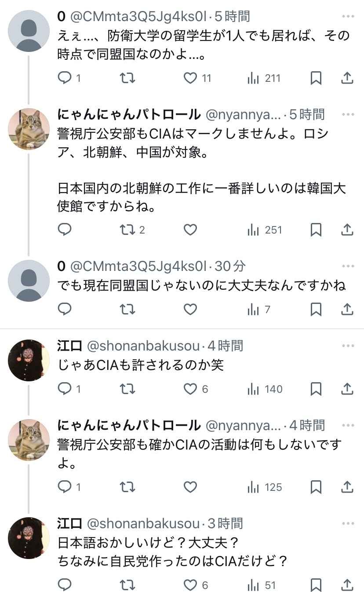
Task: Open more options for 江口's じゃあCIA tweet
Action: click(348, 346)
